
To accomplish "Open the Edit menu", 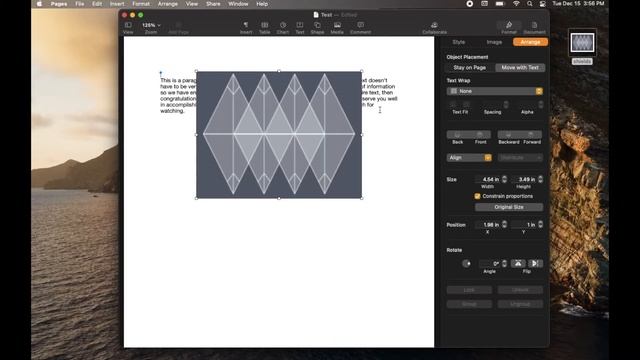I will (x=97, y=4).
